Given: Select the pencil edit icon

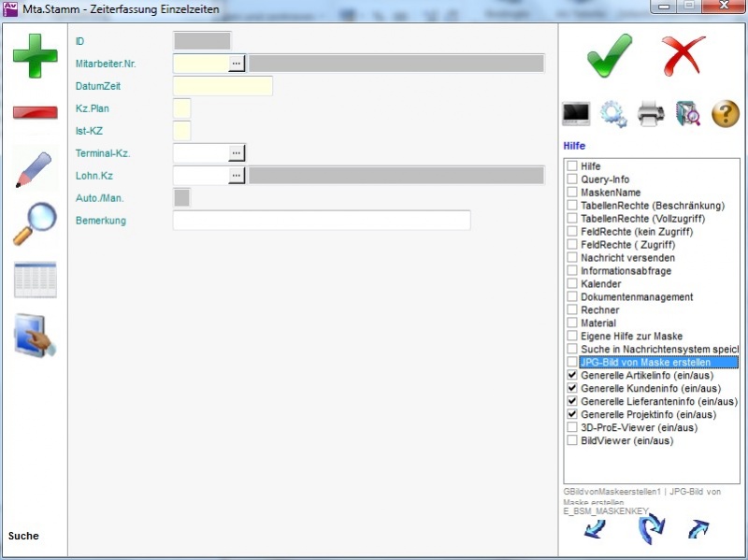Looking at the screenshot, I should click(34, 168).
